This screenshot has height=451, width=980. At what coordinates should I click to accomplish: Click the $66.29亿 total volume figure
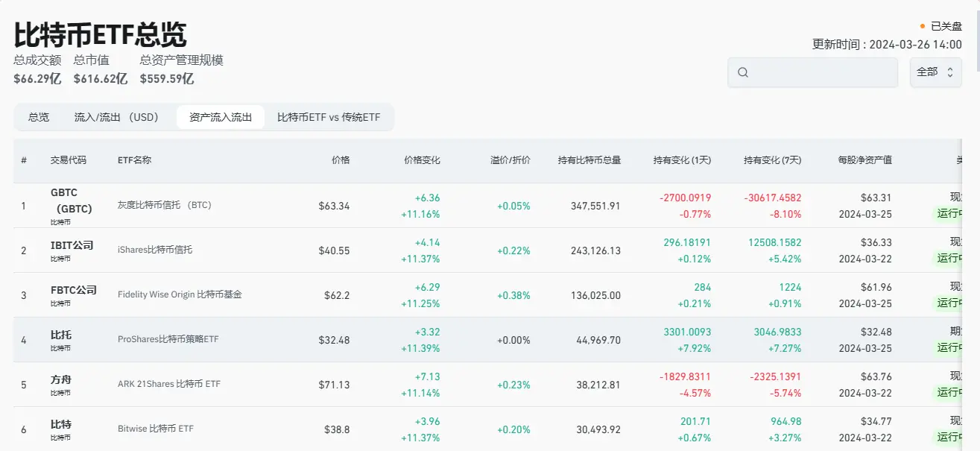coord(37,78)
